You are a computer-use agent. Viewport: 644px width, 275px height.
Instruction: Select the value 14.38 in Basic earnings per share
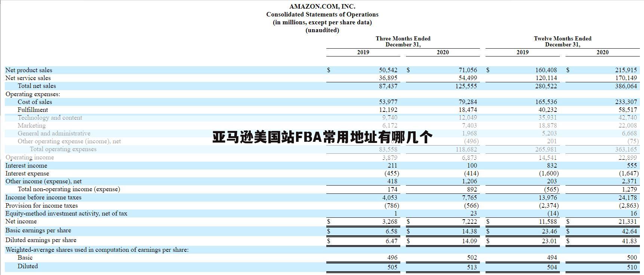coord(469,232)
